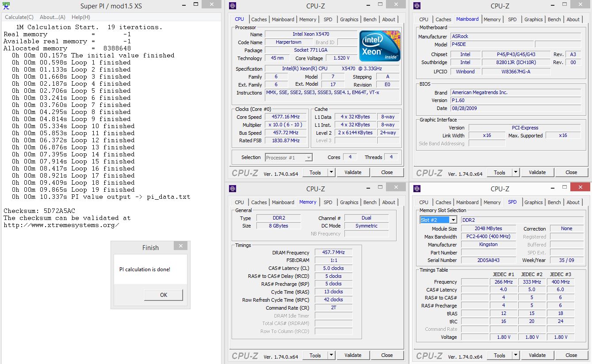Open Tools dropdown arrow in SPD window
The width and height of the screenshot is (592, 364).
tap(516, 355)
